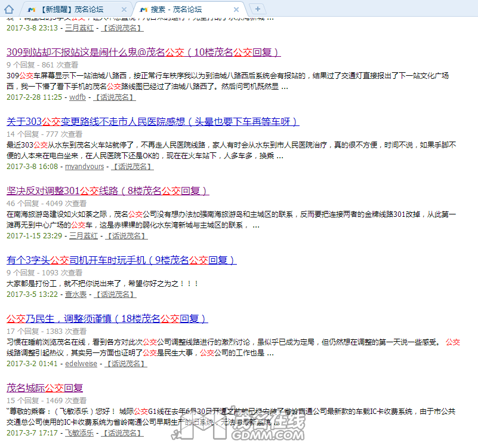Visit author 三月荔红 on 2017-3-8 23:13 post

point(79,27)
